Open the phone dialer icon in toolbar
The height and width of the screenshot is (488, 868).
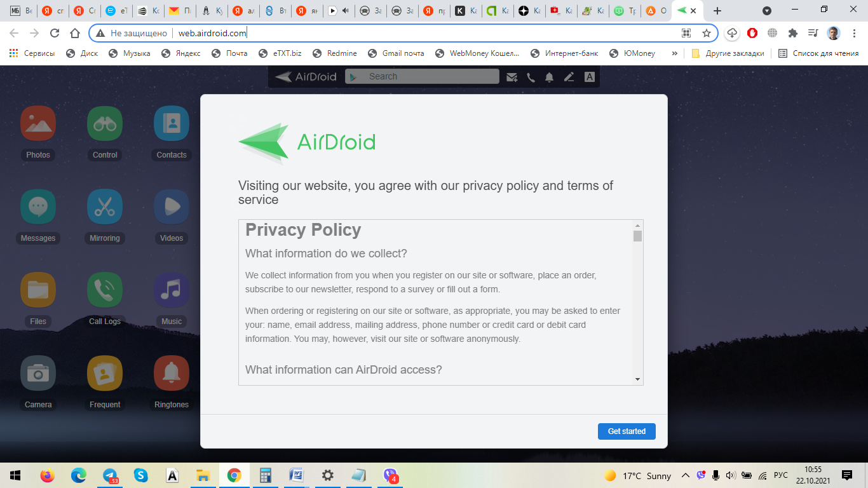click(x=531, y=77)
